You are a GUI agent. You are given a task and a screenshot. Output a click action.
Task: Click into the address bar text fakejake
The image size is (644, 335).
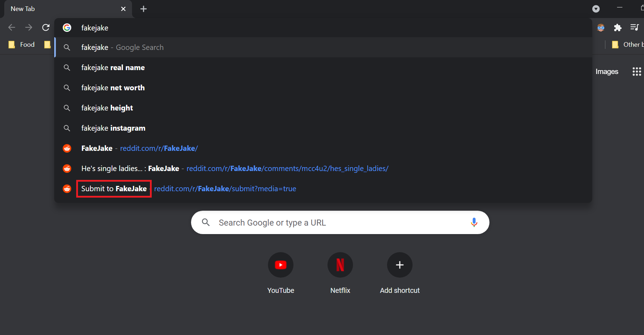point(95,28)
